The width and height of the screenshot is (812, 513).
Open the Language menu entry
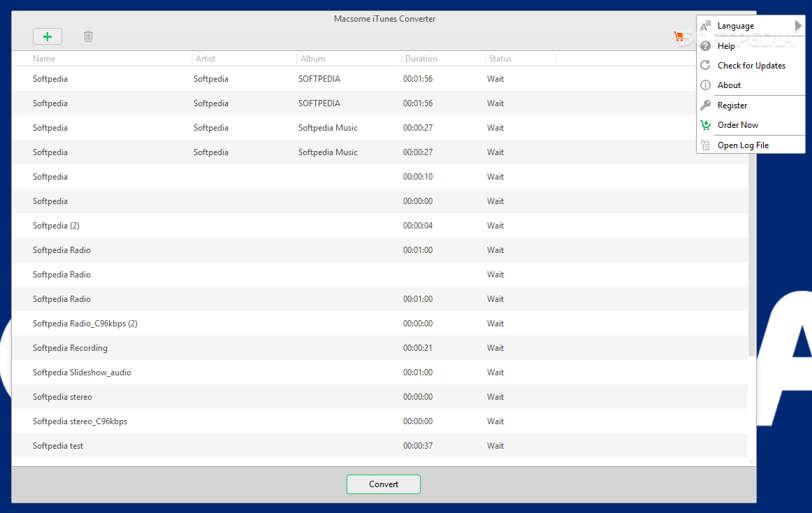coord(751,25)
